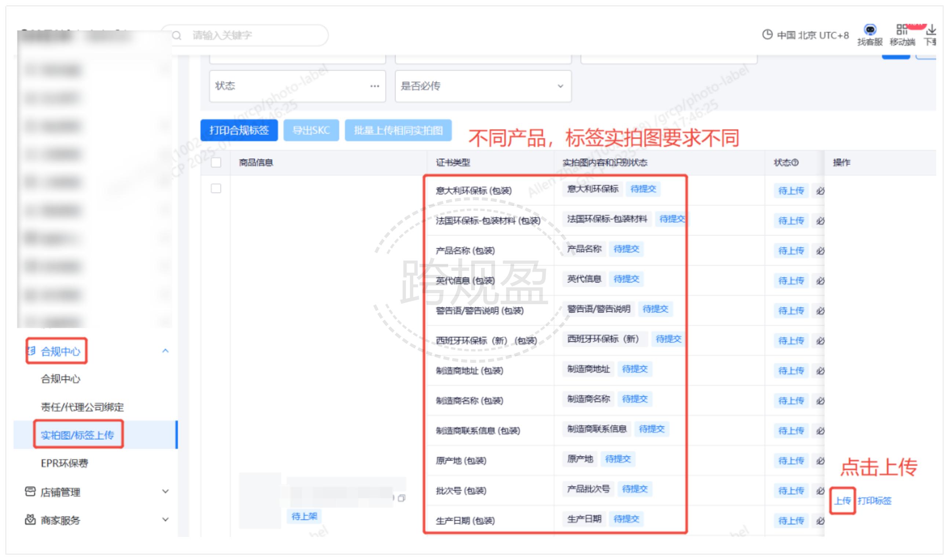The image size is (949, 560).
Task: Open EPR环保费 menu item
Action: click(x=64, y=463)
